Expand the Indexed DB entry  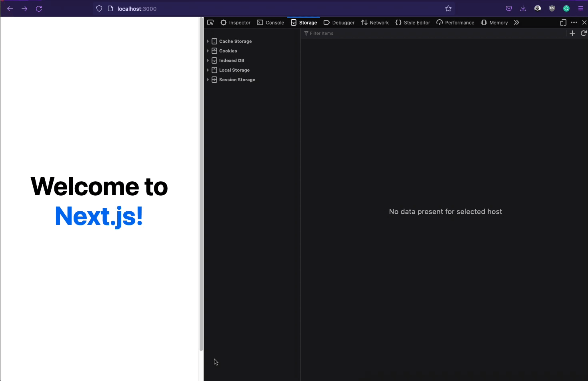207,60
